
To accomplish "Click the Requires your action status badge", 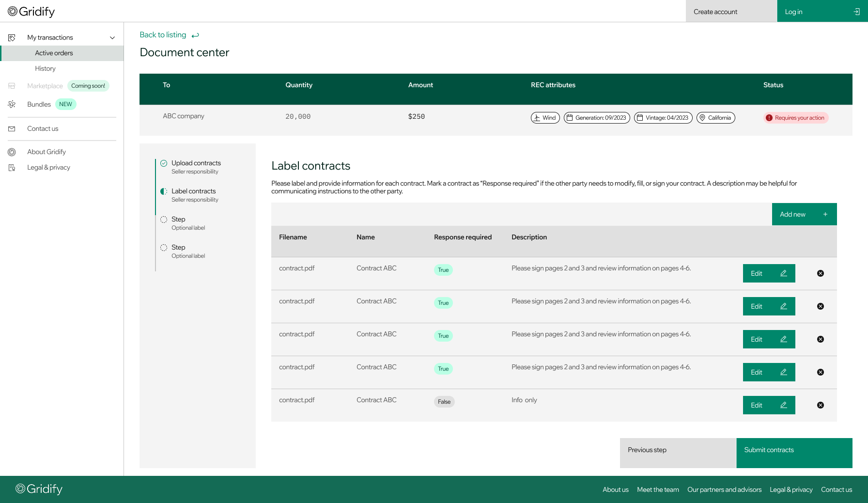I will (x=796, y=118).
